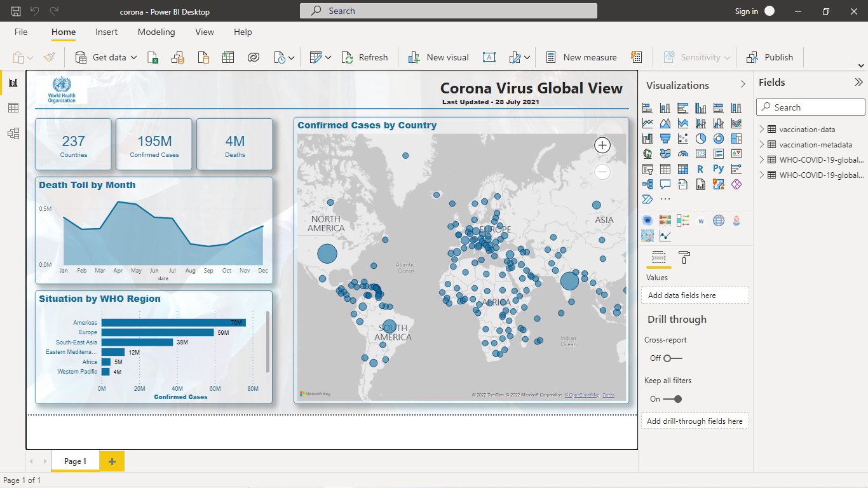868x488 pixels.
Task: Open Model view from the left sidebar
Action: point(13,133)
